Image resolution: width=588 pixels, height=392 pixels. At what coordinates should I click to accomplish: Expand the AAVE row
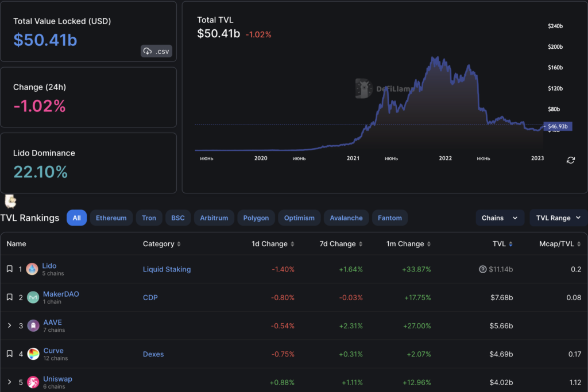point(10,326)
